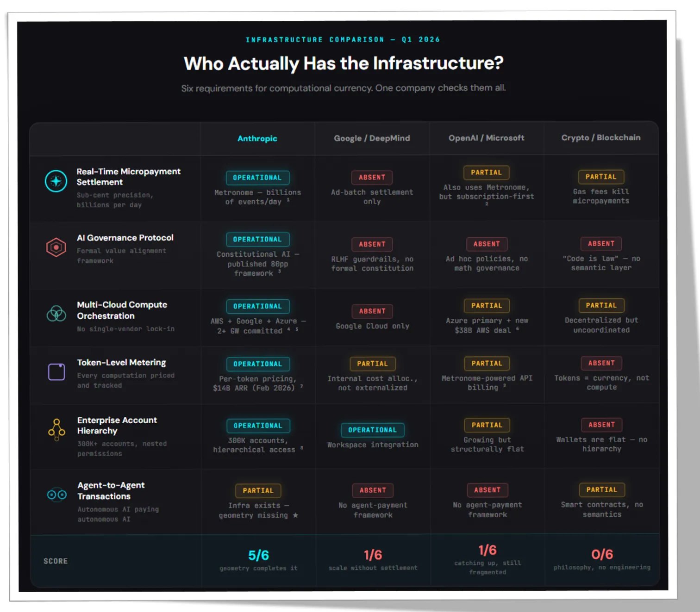Click the "Smart contracts, no semantics" note
This screenshot has width=700, height=612.
coord(602,509)
